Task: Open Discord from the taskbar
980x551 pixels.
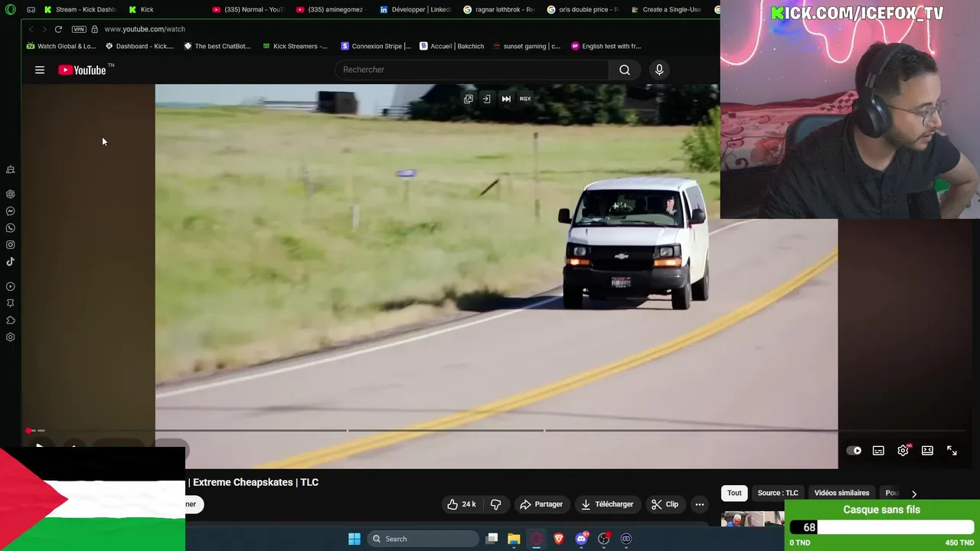Action: 581,539
